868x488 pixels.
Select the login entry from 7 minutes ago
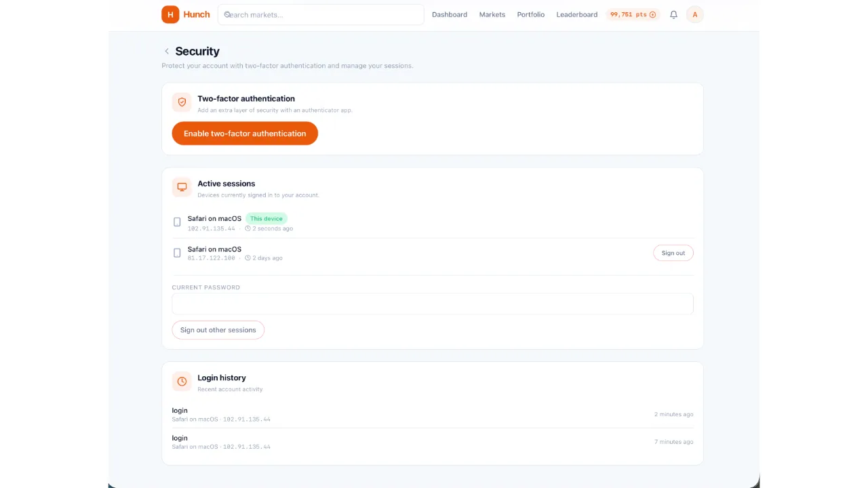[433, 442]
